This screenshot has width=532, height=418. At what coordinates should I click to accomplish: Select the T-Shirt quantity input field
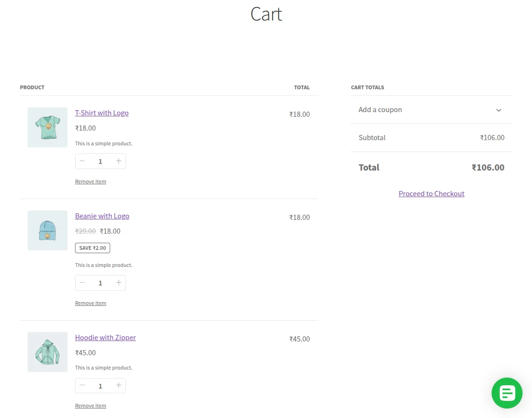[100, 161]
